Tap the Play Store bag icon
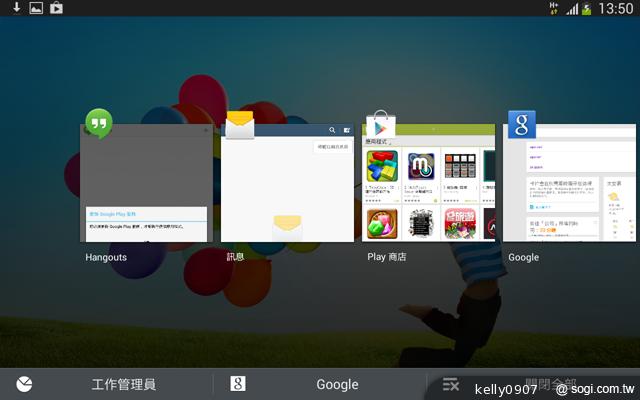Image resolution: width=640 pixels, height=400 pixels. click(380, 124)
